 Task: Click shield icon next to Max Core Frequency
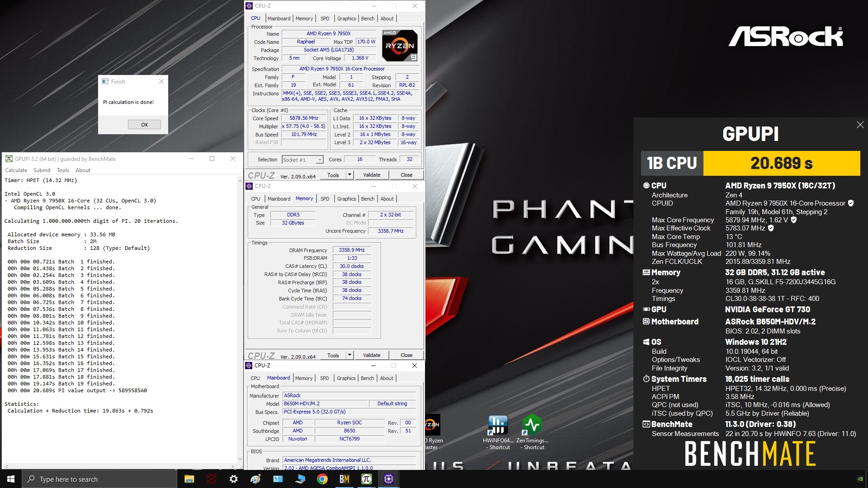(793, 220)
